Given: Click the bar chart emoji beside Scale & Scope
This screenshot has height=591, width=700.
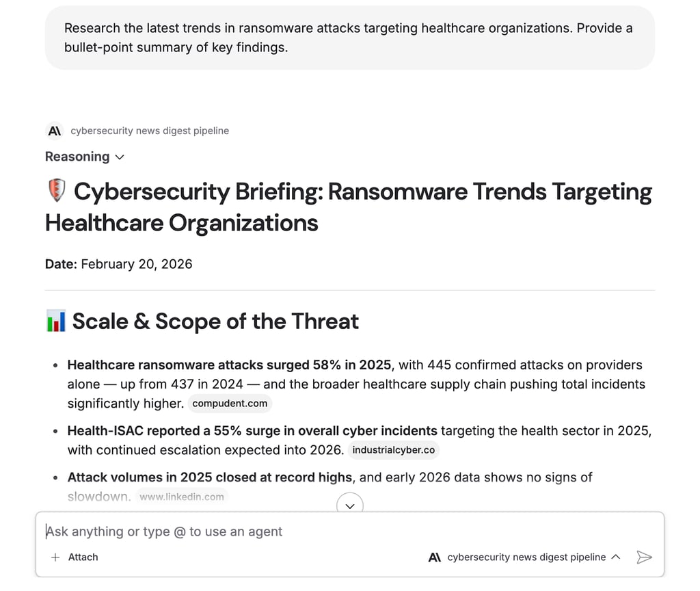Looking at the screenshot, I should (x=56, y=321).
